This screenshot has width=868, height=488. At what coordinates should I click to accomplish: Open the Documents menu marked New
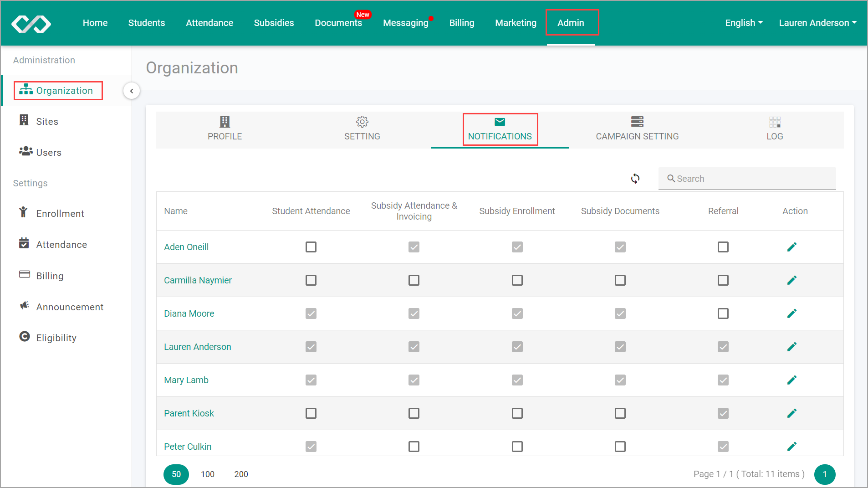(338, 23)
